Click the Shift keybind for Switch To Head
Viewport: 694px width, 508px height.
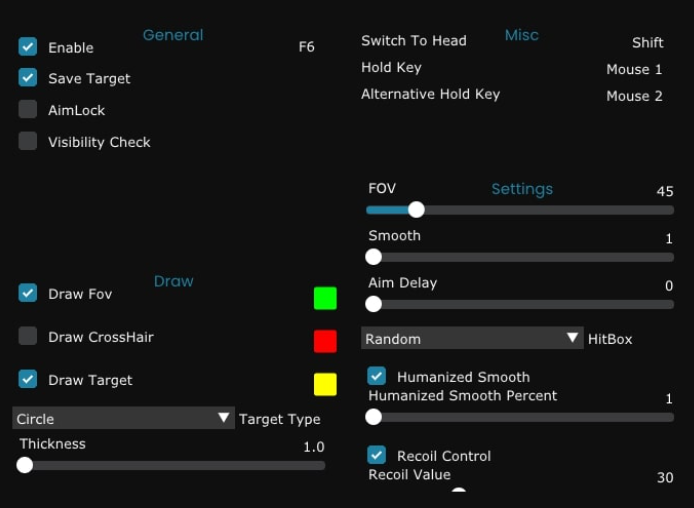pos(647,43)
